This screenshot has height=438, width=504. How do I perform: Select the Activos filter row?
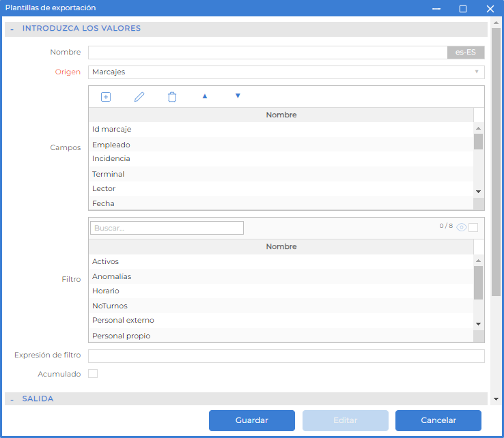[x=281, y=262]
